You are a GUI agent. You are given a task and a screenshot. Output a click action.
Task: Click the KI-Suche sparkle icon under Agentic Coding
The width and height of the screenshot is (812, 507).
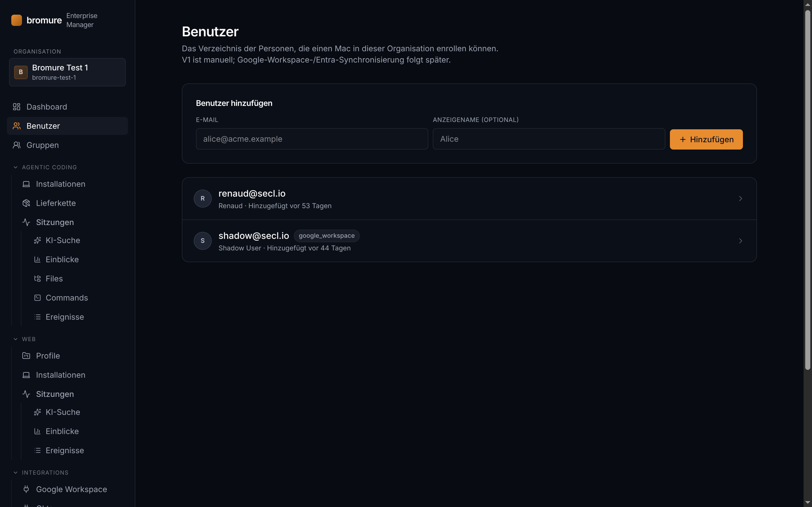(37, 240)
